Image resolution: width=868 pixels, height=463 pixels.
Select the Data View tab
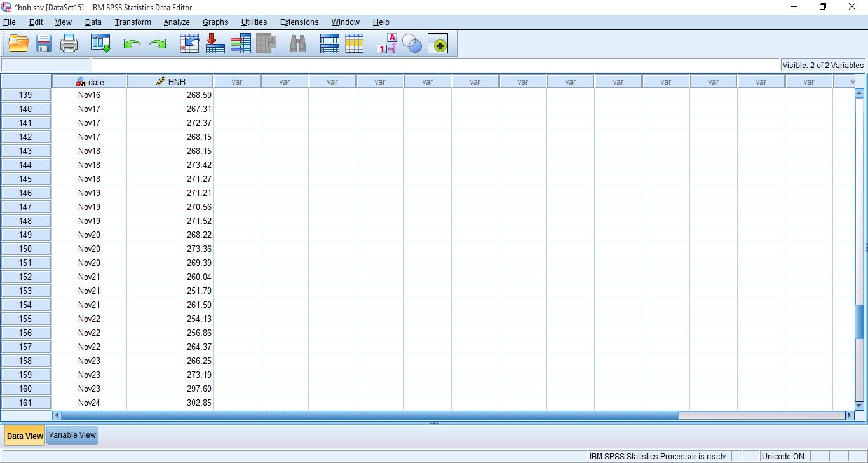click(x=25, y=436)
